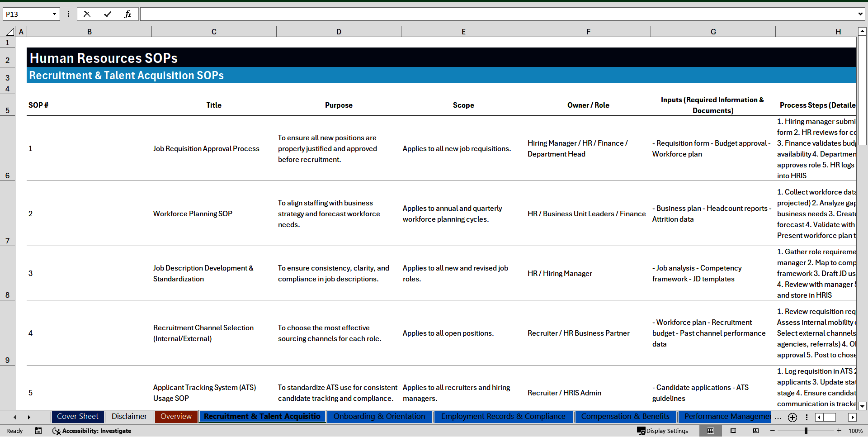
Task: Switch to Page Layout view
Action: [733, 431]
